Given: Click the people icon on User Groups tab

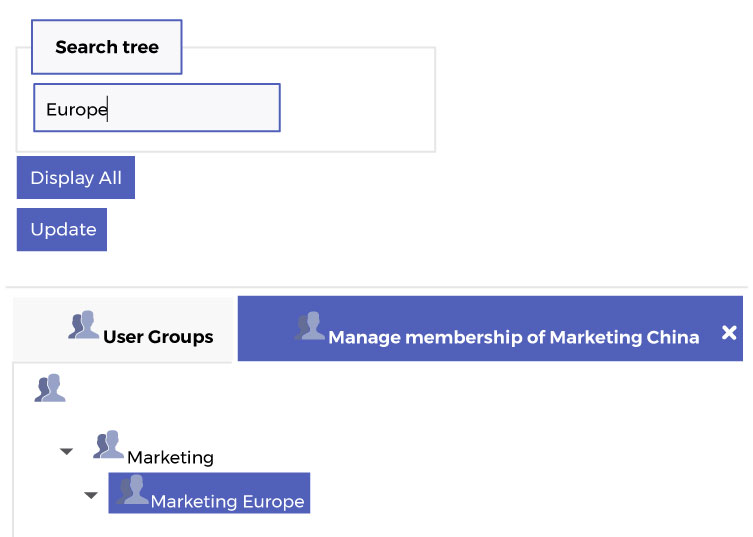Looking at the screenshot, I should click(84, 325).
